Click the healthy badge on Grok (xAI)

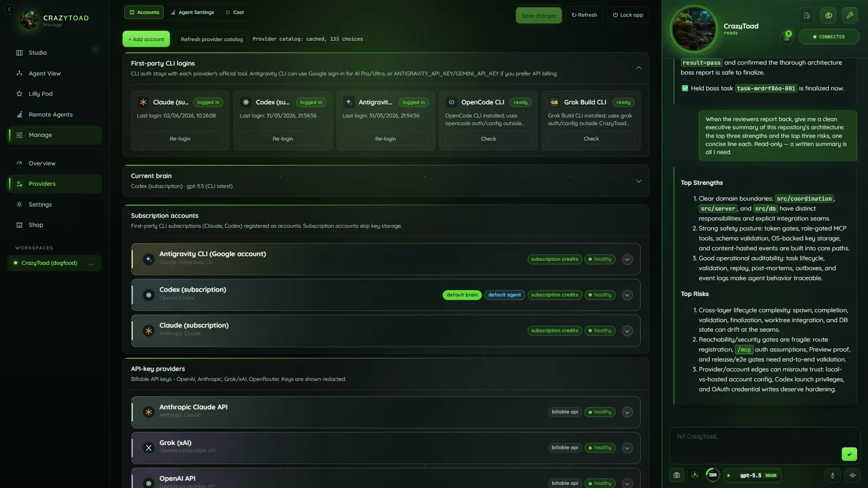click(600, 448)
